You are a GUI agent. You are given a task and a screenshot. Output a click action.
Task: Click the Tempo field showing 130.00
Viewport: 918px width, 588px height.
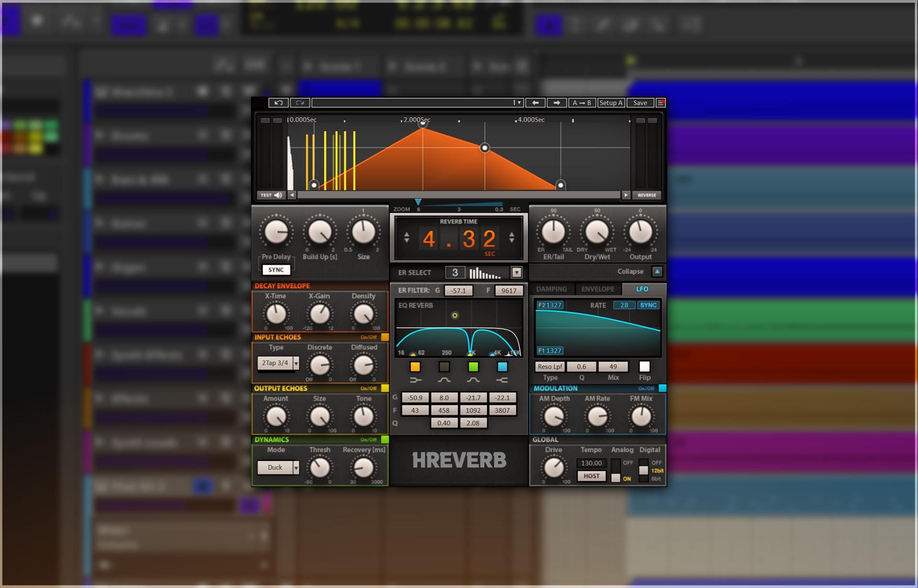click(591, 463)
